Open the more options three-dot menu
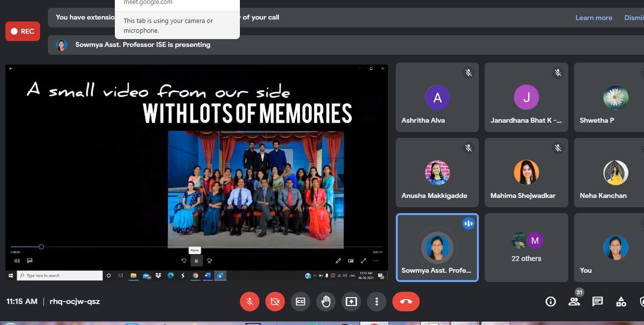The image size is (644, 325). (x=377, y=302)
